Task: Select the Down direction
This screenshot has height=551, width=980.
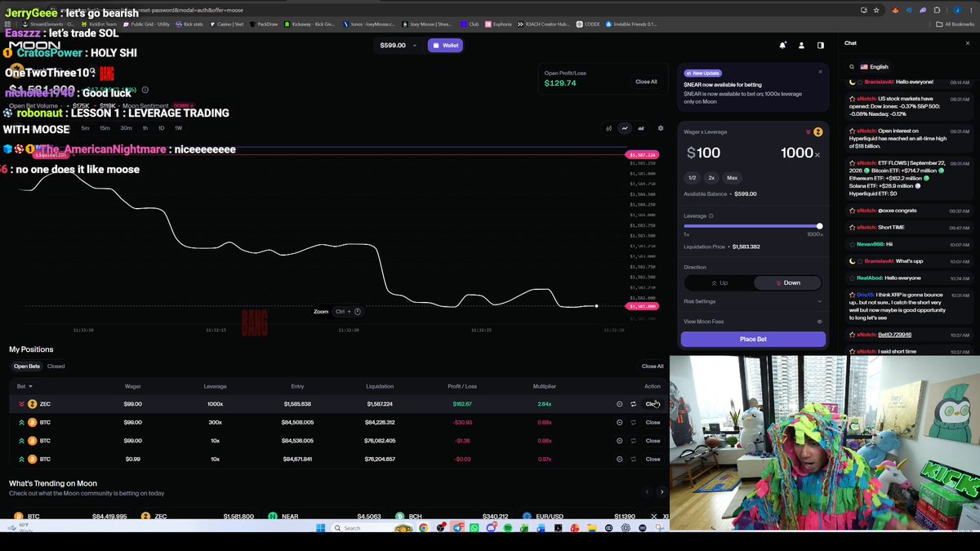Action: pyautogui.click(x=787, y=282)
